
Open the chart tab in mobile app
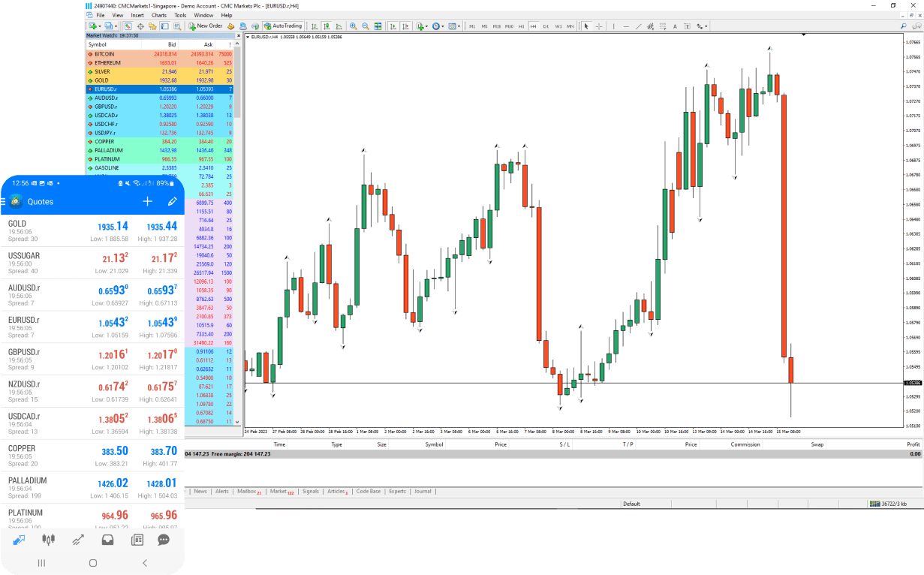coord(49,539)
